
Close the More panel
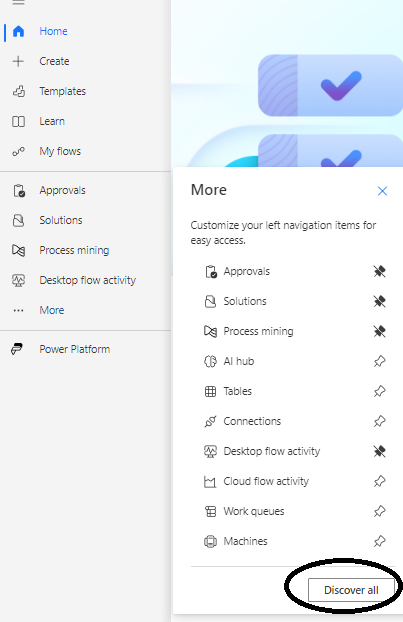coord(382,191)
